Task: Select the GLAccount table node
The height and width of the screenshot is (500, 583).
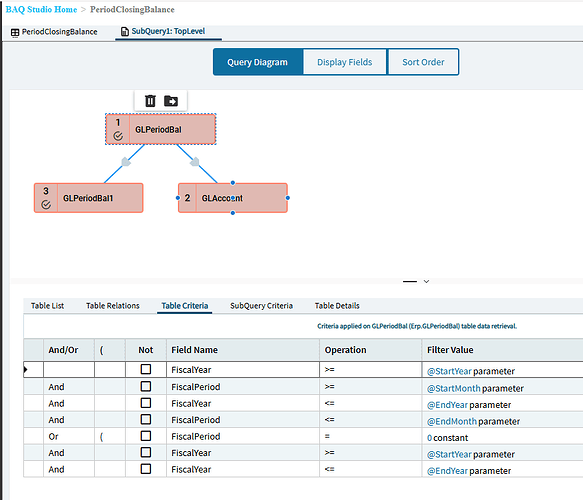Action: click(x=233, y=198)
